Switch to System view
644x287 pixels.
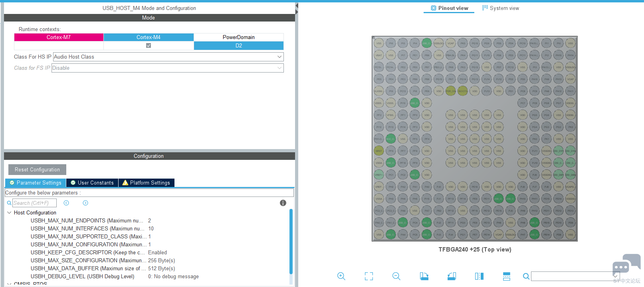tap(501, 8)
